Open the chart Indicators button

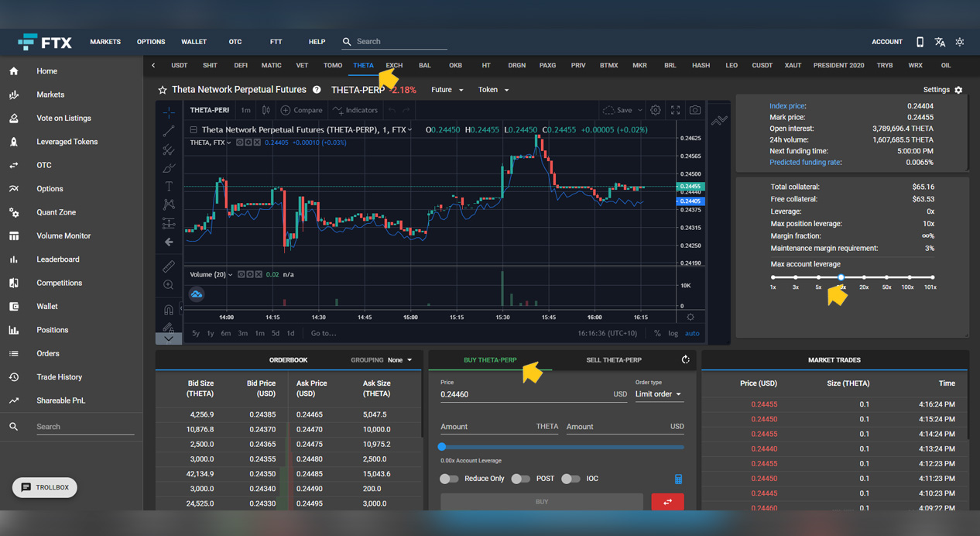(x=355, y=110)
